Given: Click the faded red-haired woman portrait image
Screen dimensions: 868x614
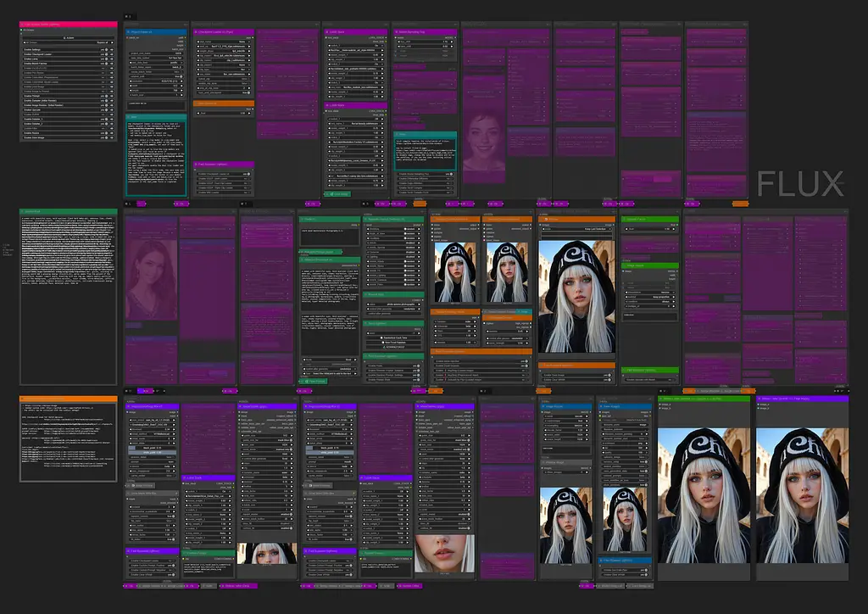Looking at the screenshot, I should point(152,279).
